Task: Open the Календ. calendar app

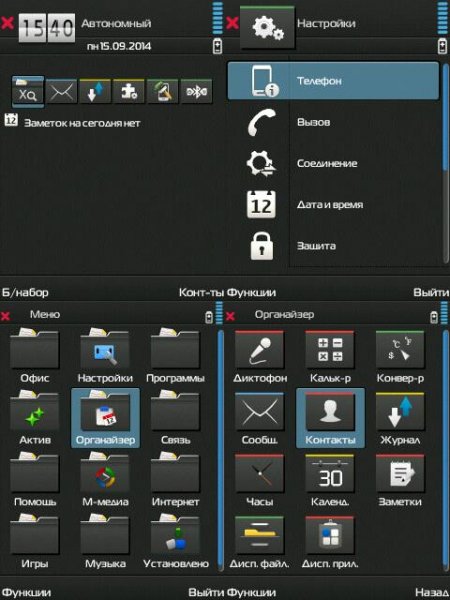Action: tap(330, 481)
